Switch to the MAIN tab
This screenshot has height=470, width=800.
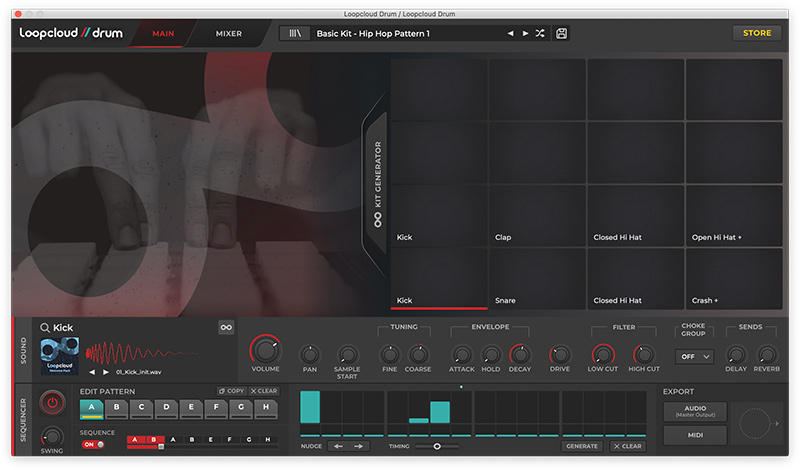click(x=163, y=34)
